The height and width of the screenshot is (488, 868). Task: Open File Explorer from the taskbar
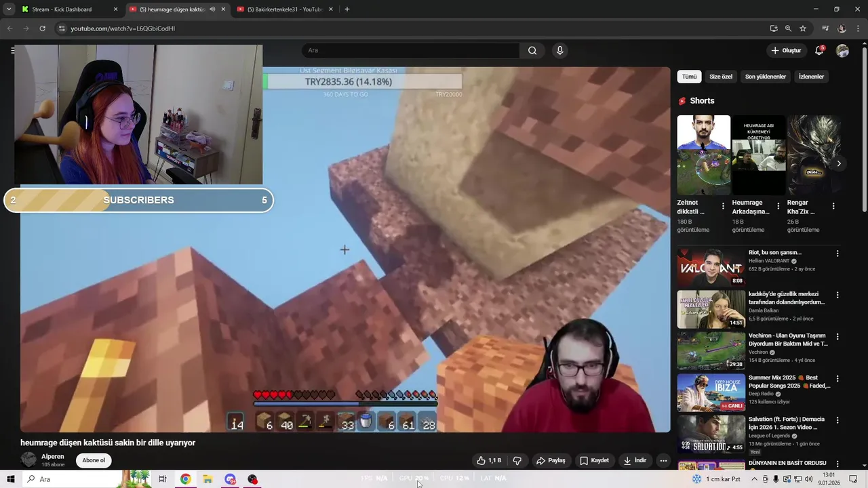pos(208,479)
